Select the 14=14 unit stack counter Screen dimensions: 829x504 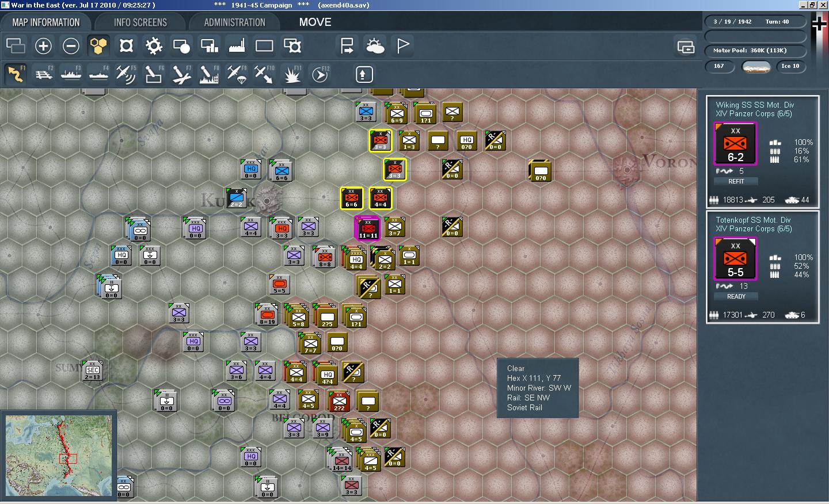tap(341, 459)
